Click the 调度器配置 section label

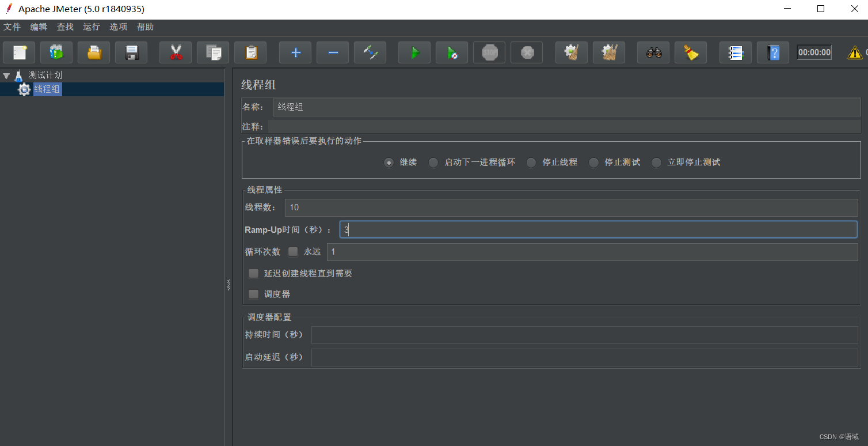tap(269, 317)
